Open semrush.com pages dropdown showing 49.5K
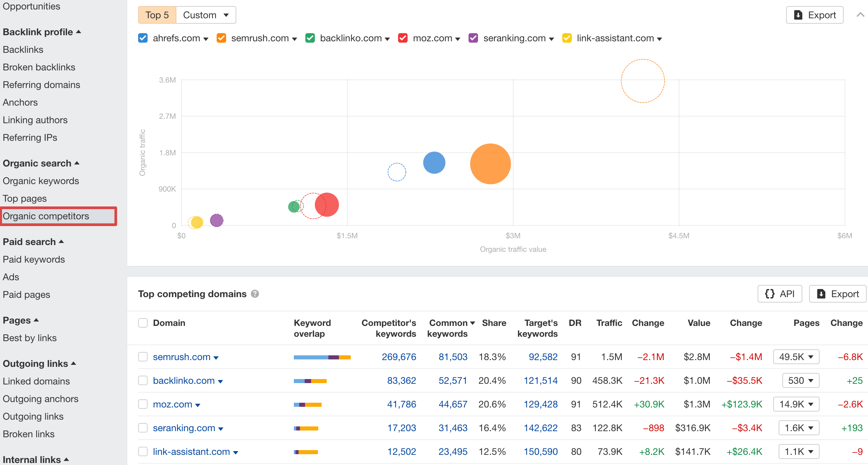Screen dimensions: 868x465 click(796, 357)
